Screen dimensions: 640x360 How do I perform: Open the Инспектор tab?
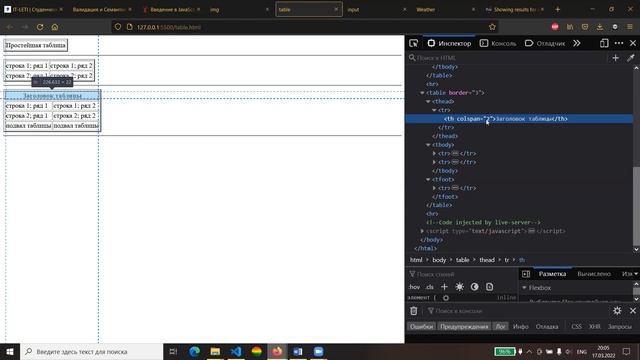point(449,43)
